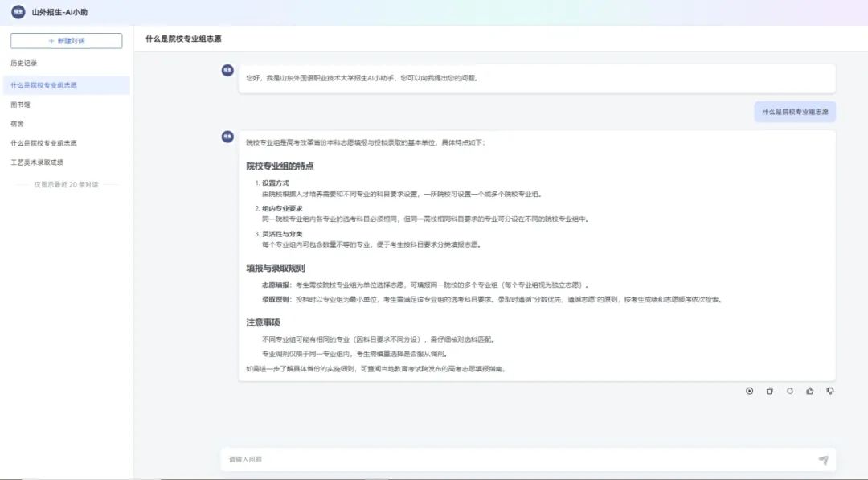Viewport: 868px width, 480px height.
Task: Regenerate the AI answer
Action: (x=790, y=391)
